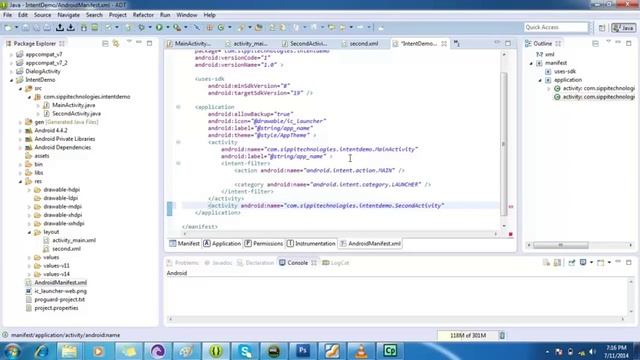Switch to the Problems view tab
Image resolution: width=640 pixels, height=360 pixels.
coord(182,262)
